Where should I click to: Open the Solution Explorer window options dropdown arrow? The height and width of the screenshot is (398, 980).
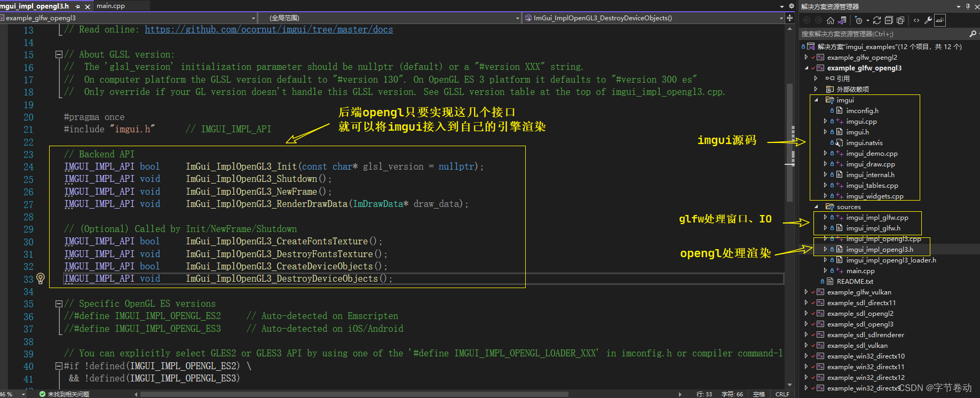click(x=959, y=6)
